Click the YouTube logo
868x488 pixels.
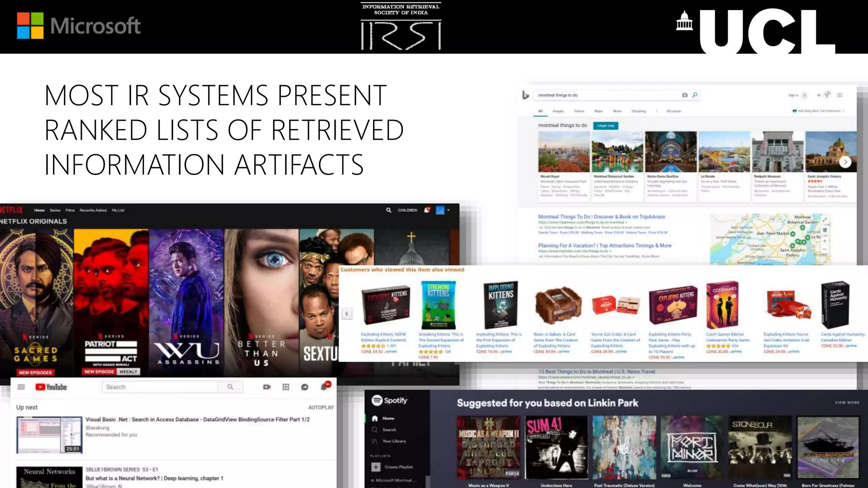(51, 387)
